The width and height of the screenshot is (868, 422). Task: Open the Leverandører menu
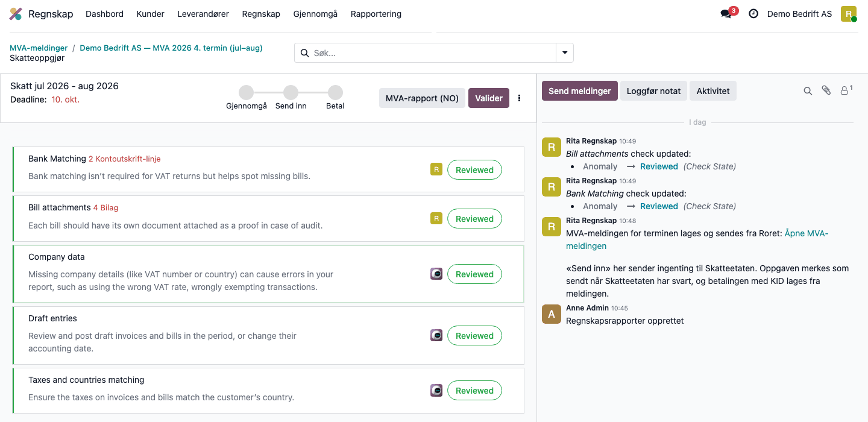pyautogui.click(x=203, y=14)
